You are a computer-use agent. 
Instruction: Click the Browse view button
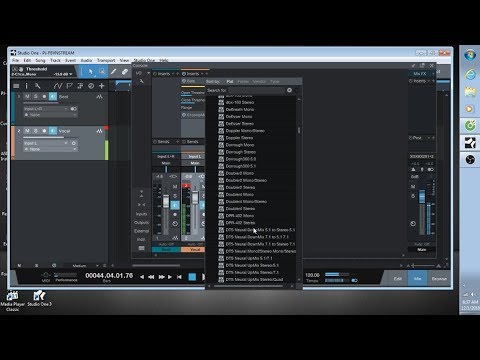coord(439,279)
